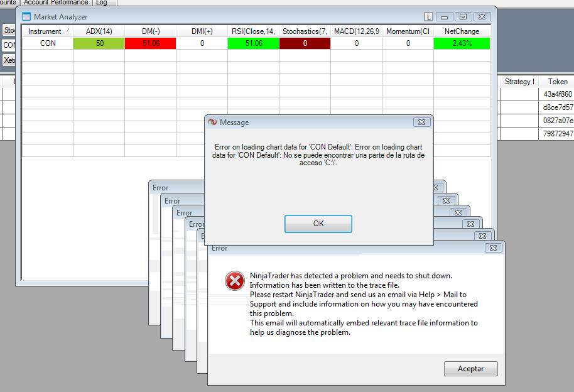
Task: Toggle the L link button in Market Analyzer
Action: (x=428, y=17)
